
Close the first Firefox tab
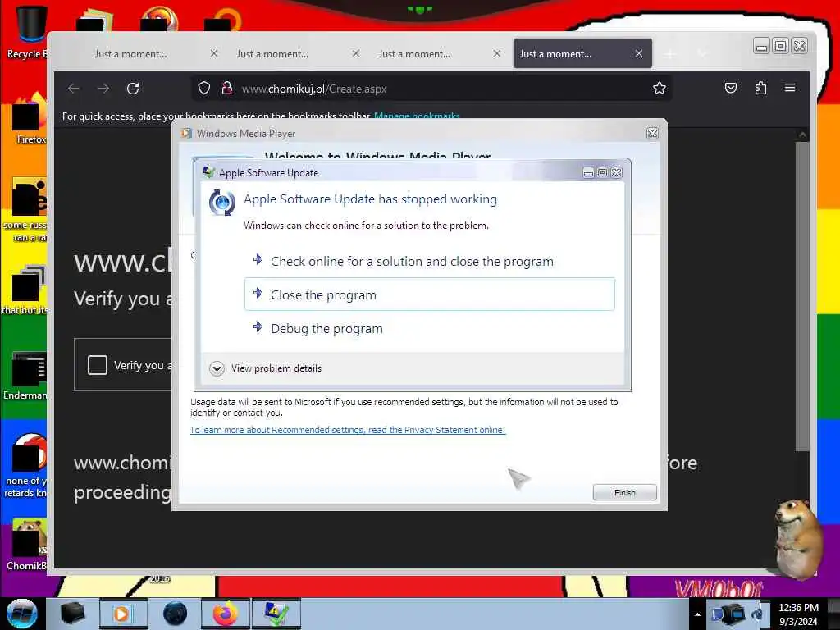pyautogui.click(x=214, y=53)
